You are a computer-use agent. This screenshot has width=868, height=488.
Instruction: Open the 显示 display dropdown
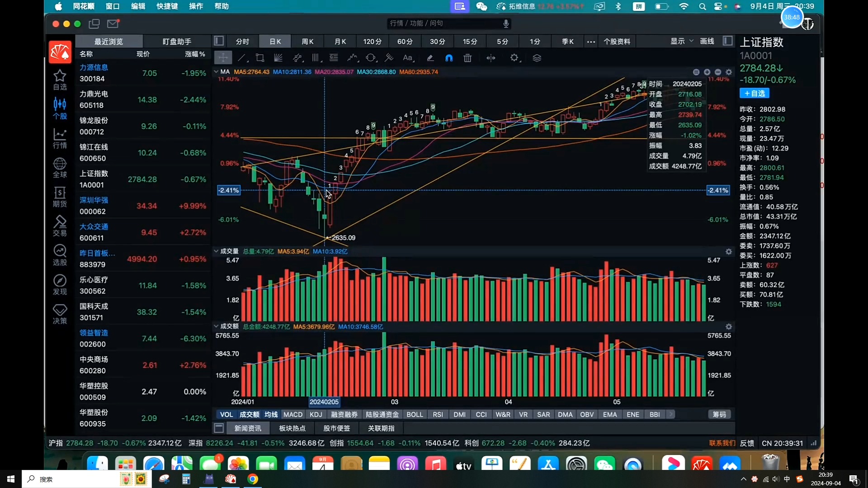[681, 41]
